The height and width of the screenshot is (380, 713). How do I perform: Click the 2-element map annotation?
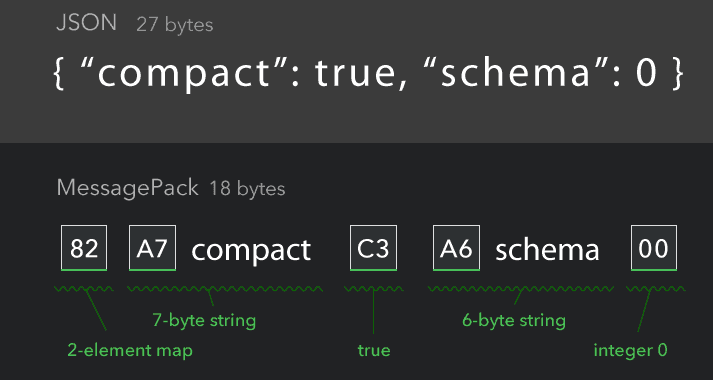coord(130,350)
